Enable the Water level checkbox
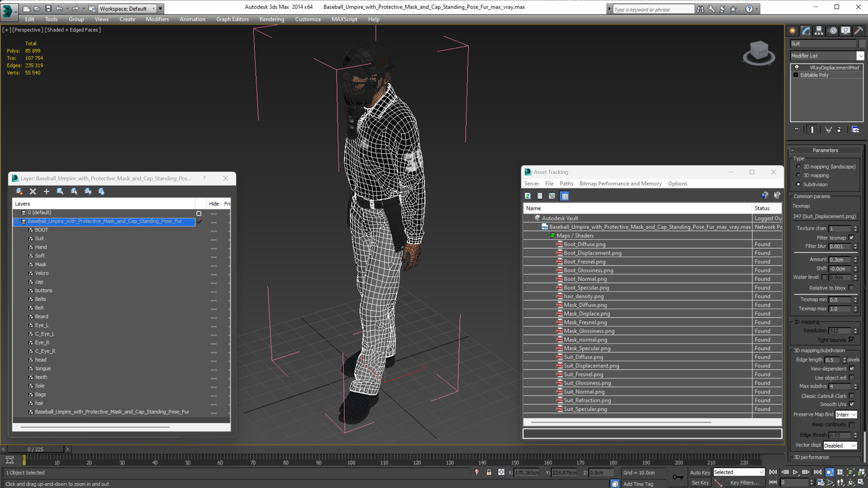 click(824, 277)
